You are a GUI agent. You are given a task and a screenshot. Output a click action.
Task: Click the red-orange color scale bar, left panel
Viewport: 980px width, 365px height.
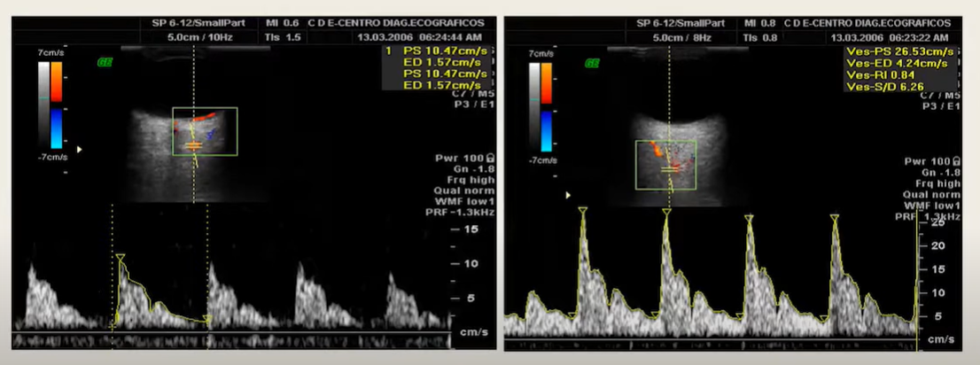point(57,82)
